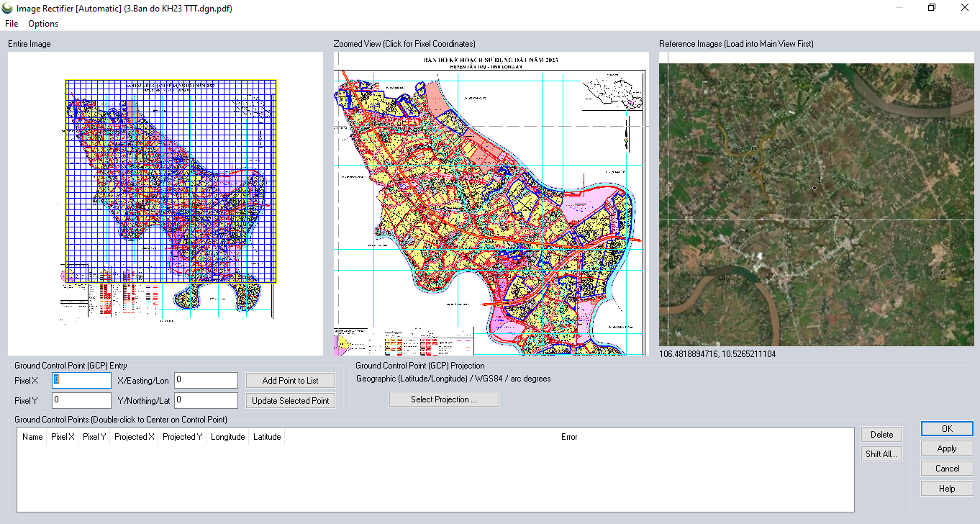Screen dimensions: 980x524
Task: Apply the current control point settings
Action: 947,448
